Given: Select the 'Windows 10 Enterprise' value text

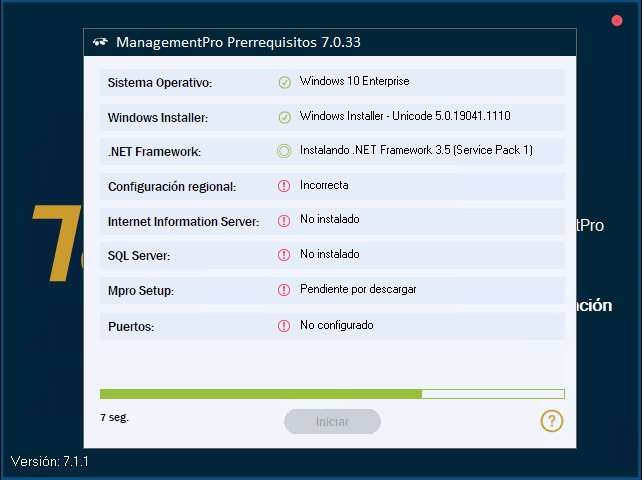Looking at the screenshot, I should (x=355, y=81).
